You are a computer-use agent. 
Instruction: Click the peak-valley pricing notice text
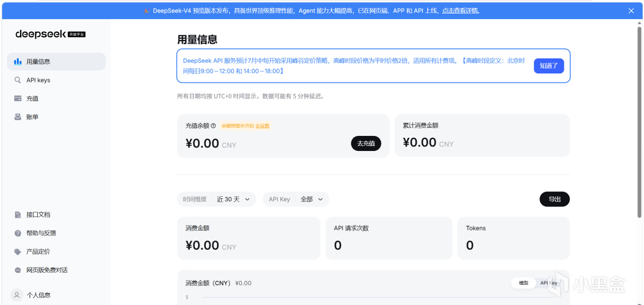click(x=354, y=66)
